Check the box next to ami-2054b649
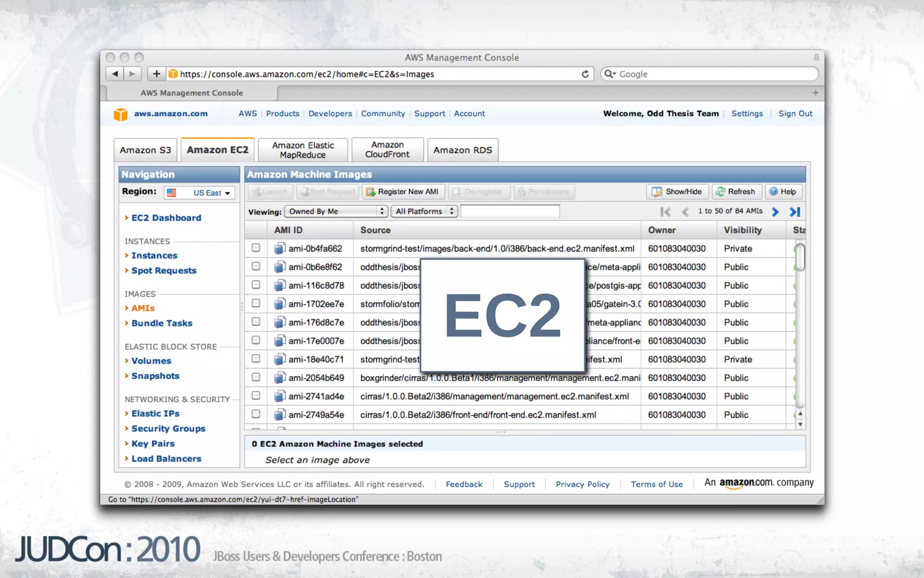Screen dimensions: 924x578 click(256, 377)
